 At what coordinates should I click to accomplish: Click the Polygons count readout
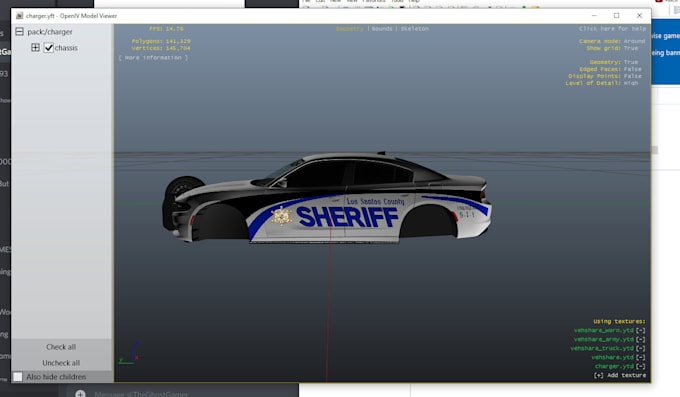161,41
